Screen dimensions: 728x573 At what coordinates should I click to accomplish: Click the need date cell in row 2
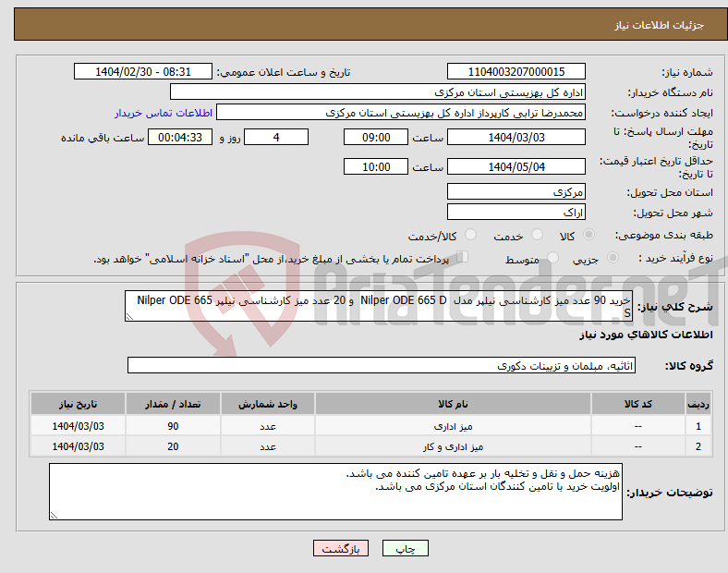pos(78,446)
